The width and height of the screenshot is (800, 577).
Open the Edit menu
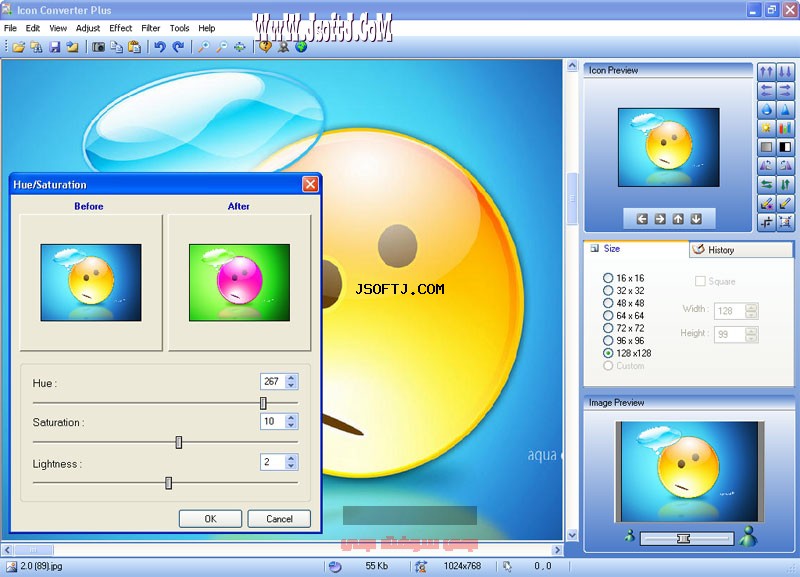pos(33,28)
